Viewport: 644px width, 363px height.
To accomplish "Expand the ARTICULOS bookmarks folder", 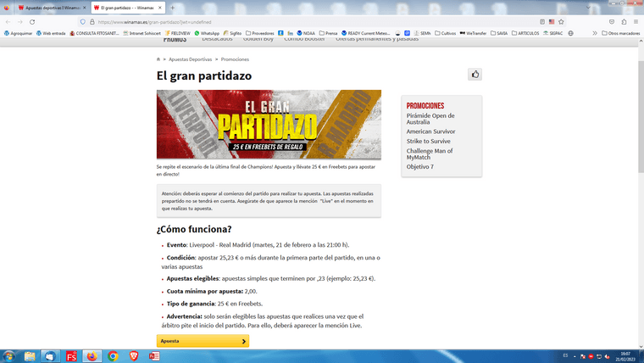I will click(525, 33).
